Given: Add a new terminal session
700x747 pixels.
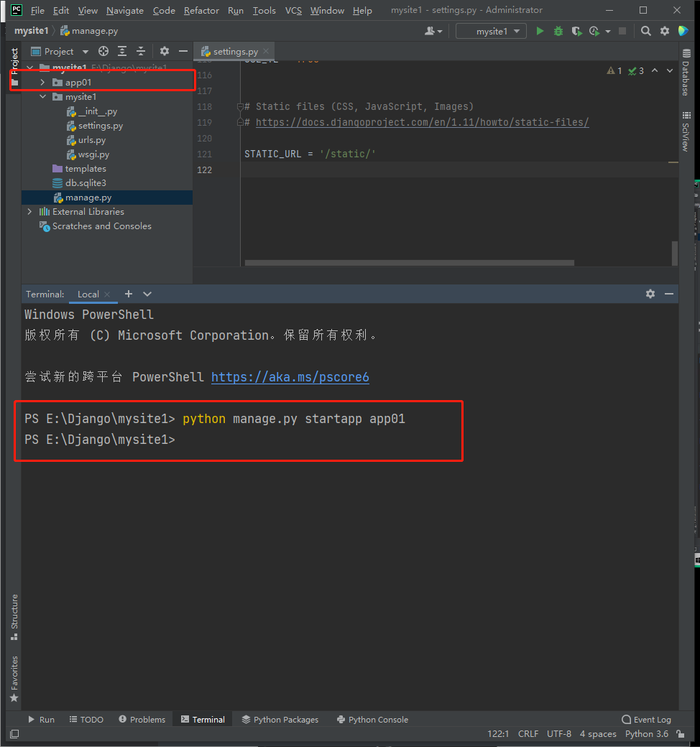Looking at the screenshot, I should 129,294.
